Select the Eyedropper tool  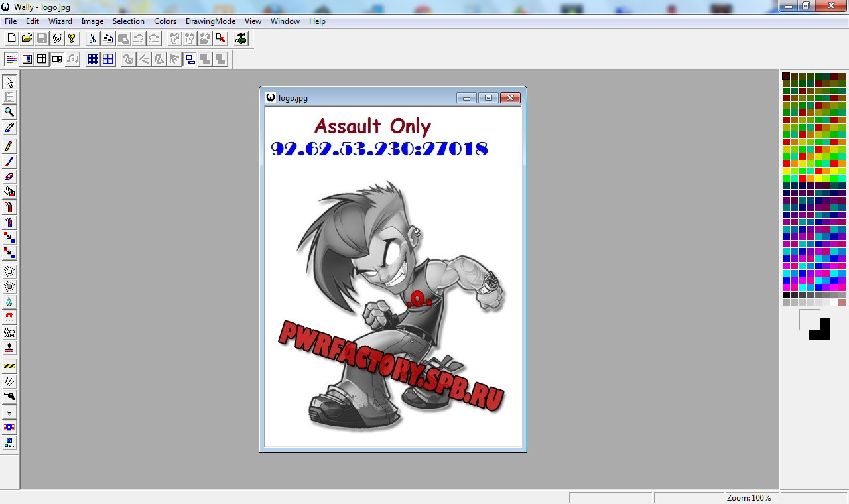(x=9, y=127)
